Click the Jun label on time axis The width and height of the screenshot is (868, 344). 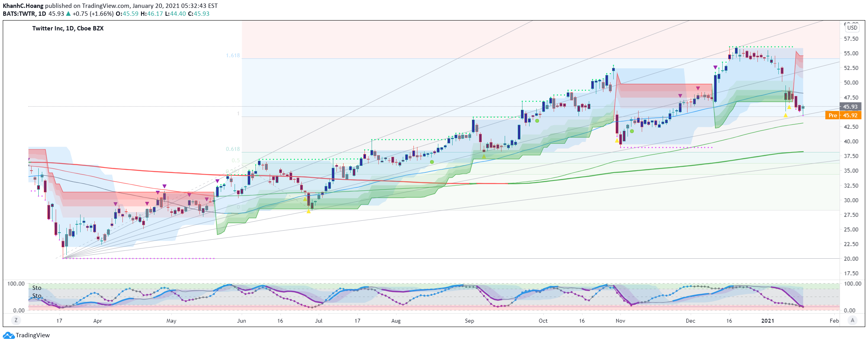241,321
